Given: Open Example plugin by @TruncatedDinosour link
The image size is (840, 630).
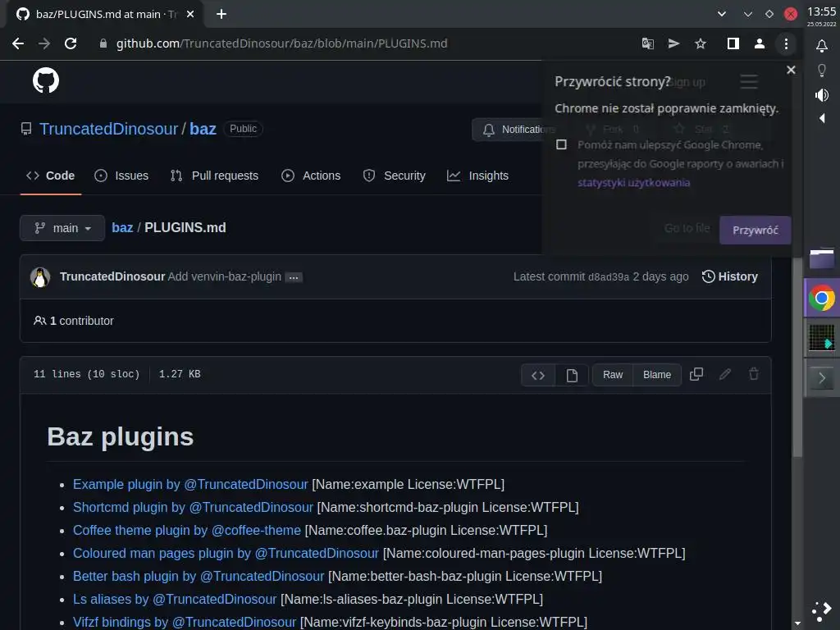Looking at the screenshot, I should [x=190, y=484].
